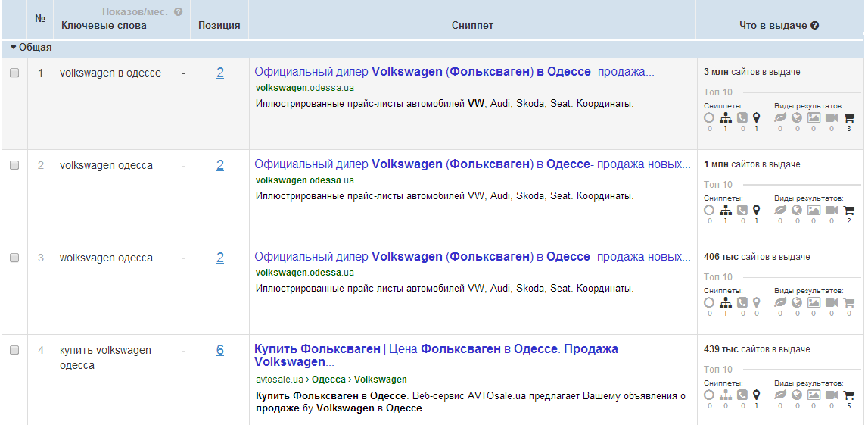Tick the checkbox for 'volkswagen в одессе'
Image resolution: width=868 pixels, height=425 pixels.
point(14,73)
